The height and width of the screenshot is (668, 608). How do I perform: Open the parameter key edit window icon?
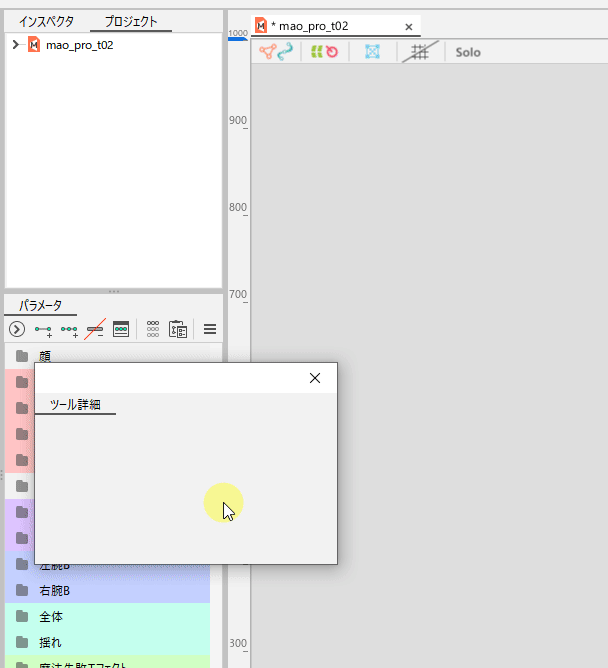tap(121, 329)
